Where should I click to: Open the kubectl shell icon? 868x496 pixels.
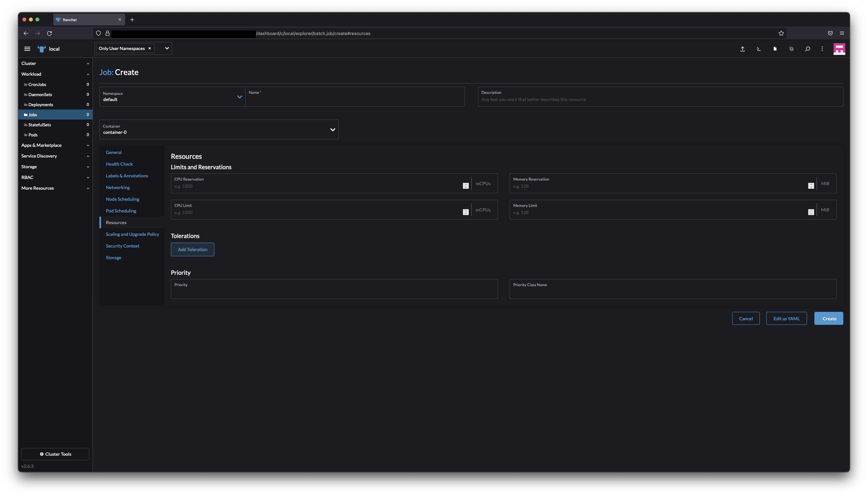(758, 49)
